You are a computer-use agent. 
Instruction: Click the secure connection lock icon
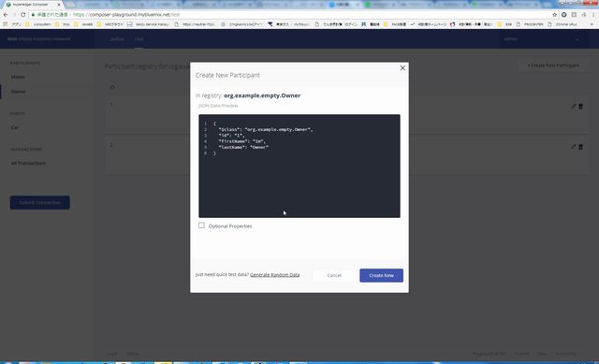tap(34, 15)
